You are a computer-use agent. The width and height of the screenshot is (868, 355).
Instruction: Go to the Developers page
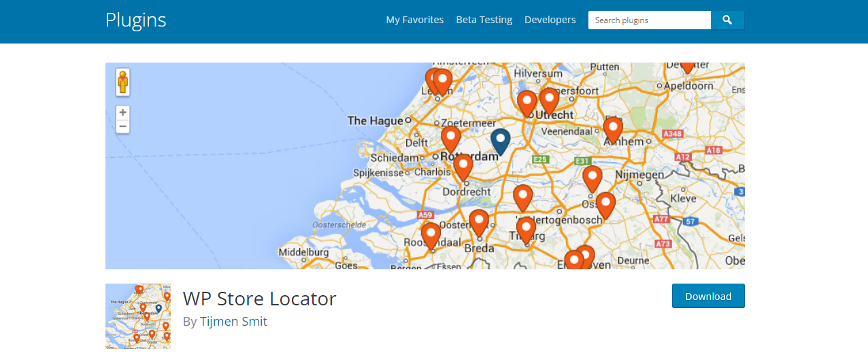pos(550,20)
